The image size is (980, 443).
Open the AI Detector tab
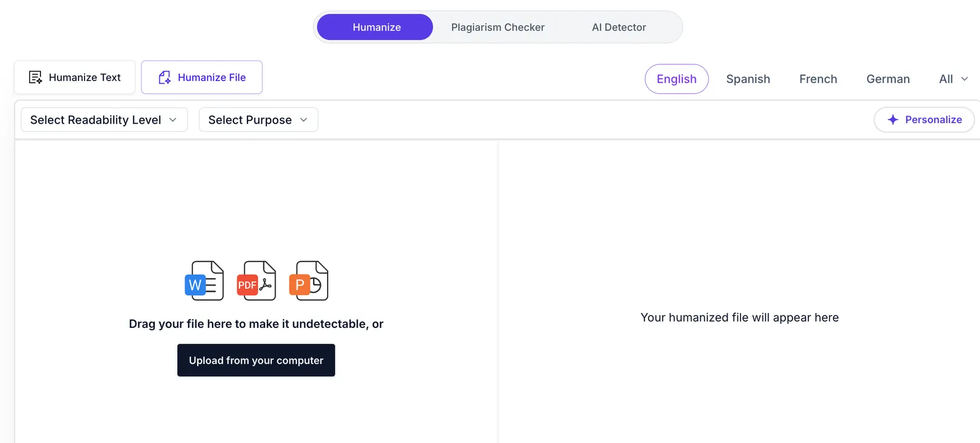pyautogui.click(x=619, y=27)
